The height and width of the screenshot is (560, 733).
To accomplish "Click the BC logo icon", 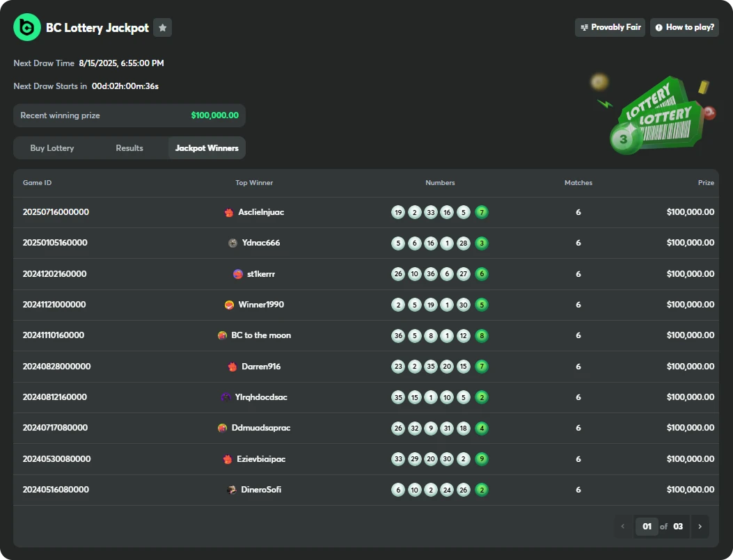I will tap(27, 28).
